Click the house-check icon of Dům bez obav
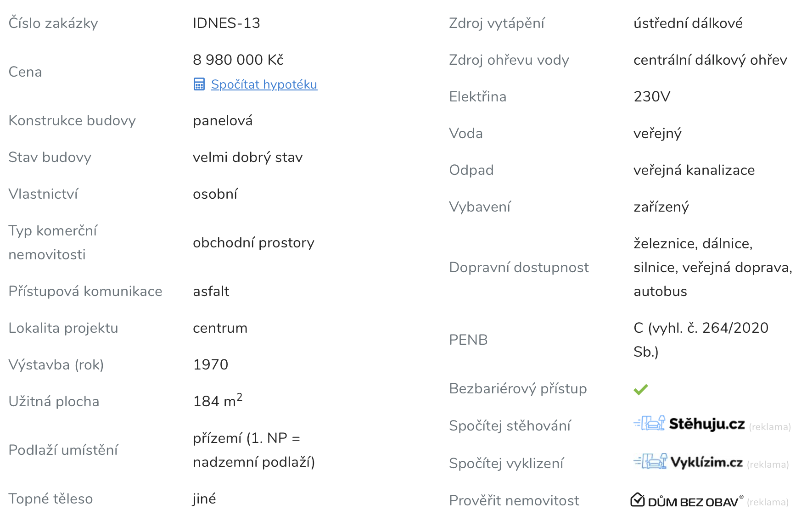 (x=638, y=500)
